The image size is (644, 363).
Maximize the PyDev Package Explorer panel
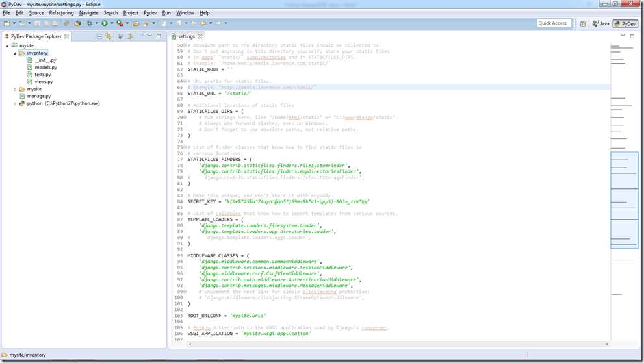pos(159,36)
